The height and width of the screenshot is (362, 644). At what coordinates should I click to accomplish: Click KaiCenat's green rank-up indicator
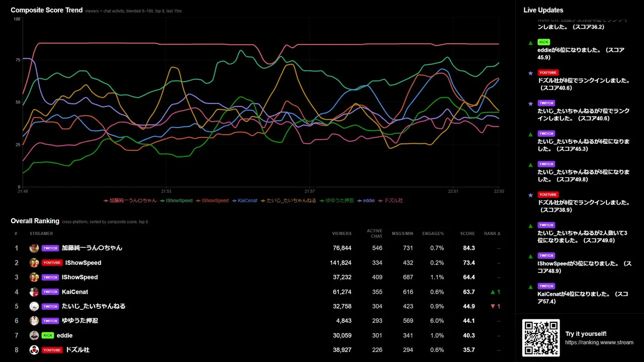click(x=495, y=292)
